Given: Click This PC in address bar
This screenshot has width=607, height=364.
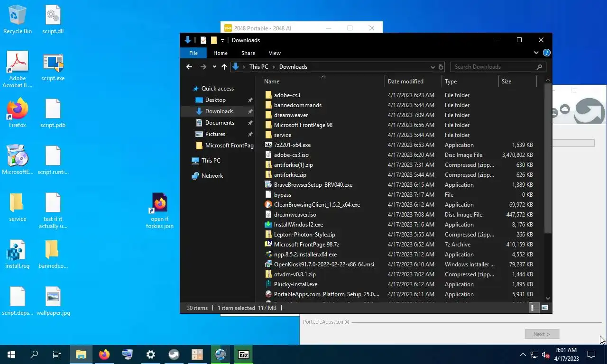Looking at the screenshot, I should click(259, 67).
